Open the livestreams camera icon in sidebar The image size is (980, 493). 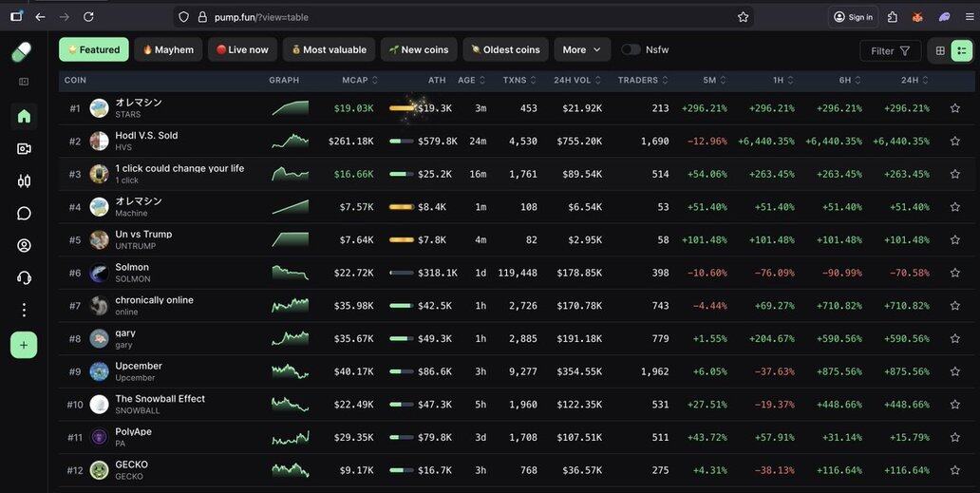click(x=24, y=148)
